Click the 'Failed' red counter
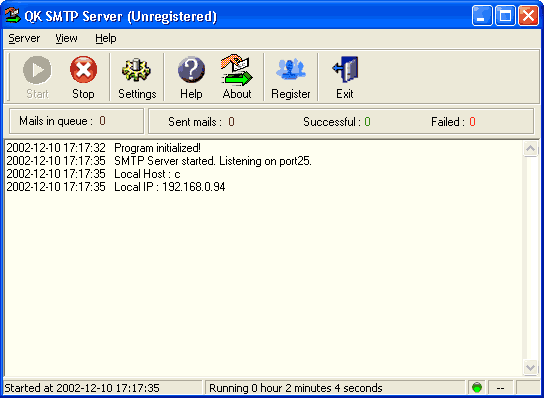The height and width of the screenshot is (398, 544). point(473,122)
